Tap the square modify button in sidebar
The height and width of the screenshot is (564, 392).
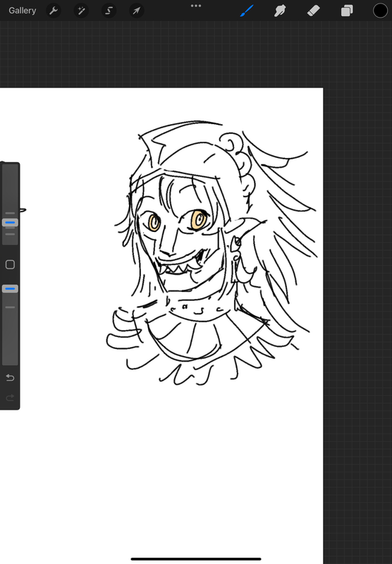coord(10,265)
